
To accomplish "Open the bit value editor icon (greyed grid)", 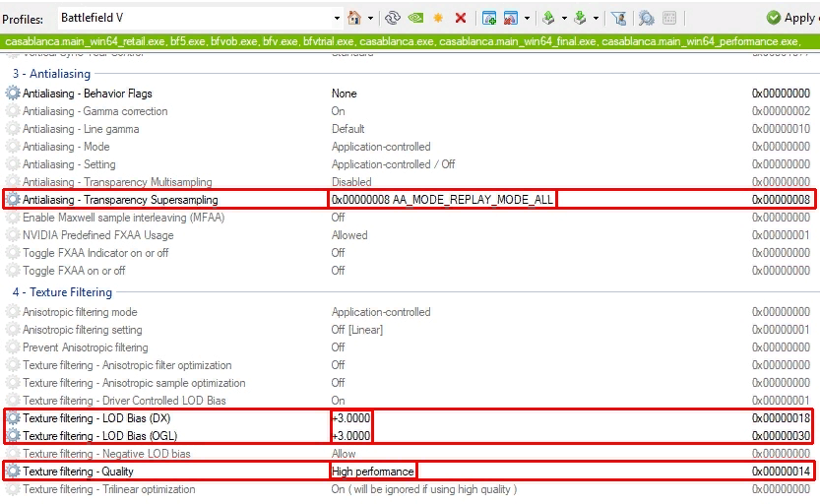I will pos(669,19).
